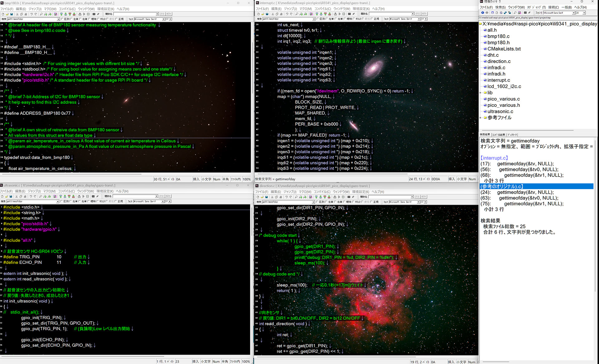Switch to ブックマーク tab in information window

pos(512,135)
